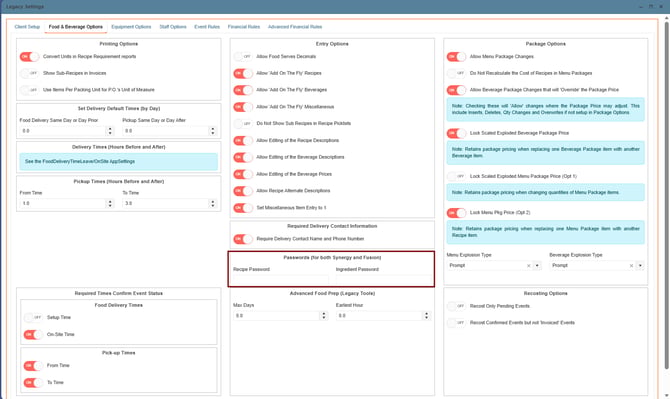This screenshot has width=670, height=399.
Task: Click 'See the FoodDeliveryTimeLeave/OnSite AppSettings' note
Action: (118, 161)
